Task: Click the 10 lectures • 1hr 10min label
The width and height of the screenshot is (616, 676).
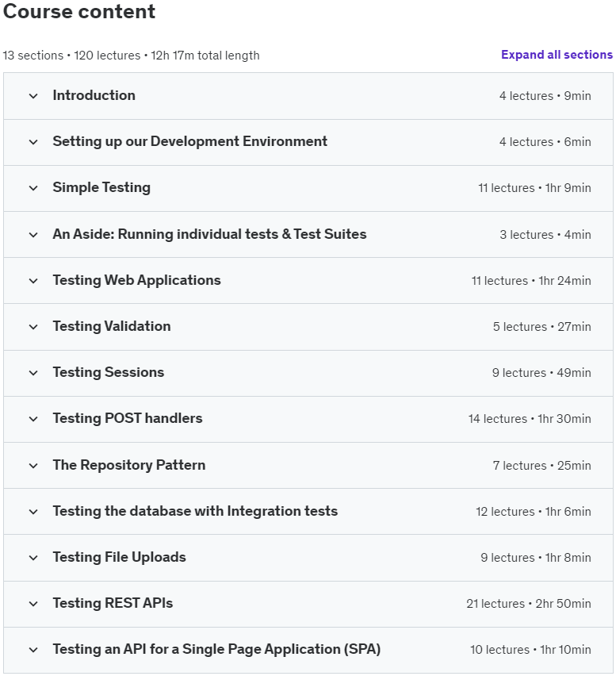Action: [x=530, y=650]
